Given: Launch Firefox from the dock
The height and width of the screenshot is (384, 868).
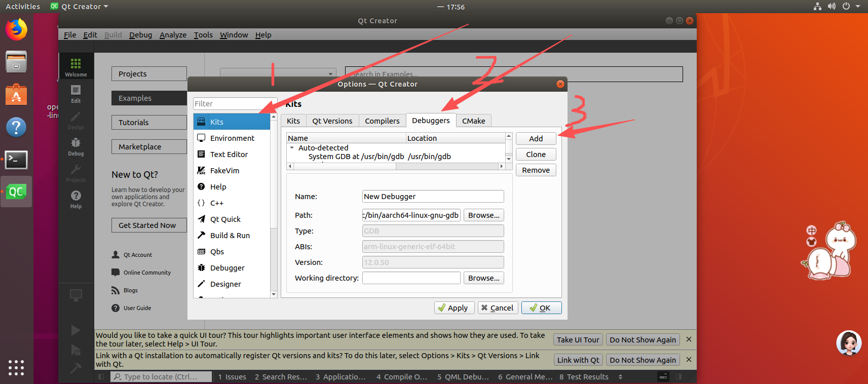Looking at the screenshot, I should [16, 29].
